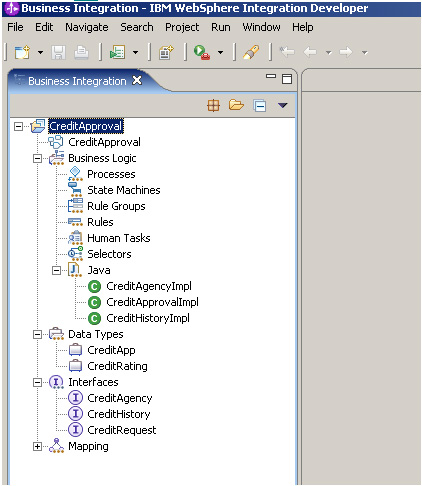The image size is (422, 486).
Task: Click the open folder icon in panel toolbar
Action: [x=236, y=105]
